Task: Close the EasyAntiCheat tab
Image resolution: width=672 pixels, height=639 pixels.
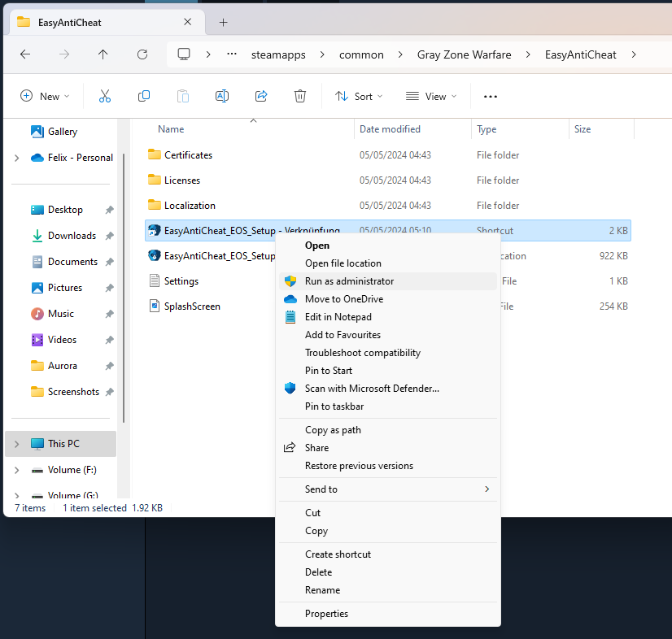Action: tap(188, 22)
